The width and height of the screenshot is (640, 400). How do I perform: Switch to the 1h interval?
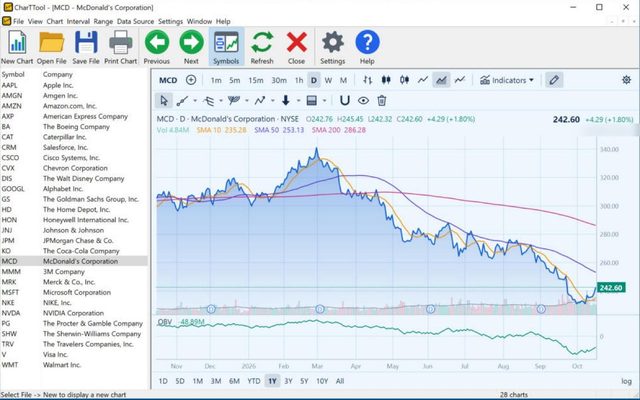299,80
